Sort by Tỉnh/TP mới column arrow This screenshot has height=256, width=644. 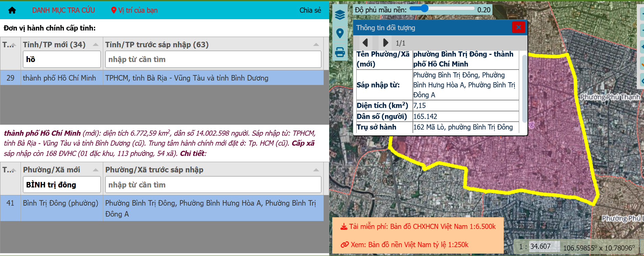pyautogui.click(x=96, y=45)
